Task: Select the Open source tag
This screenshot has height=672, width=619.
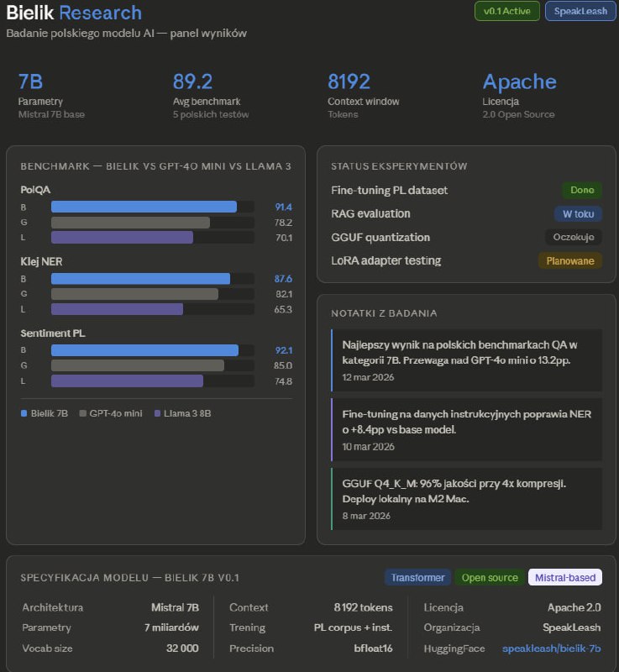Action: click(490, 577)
